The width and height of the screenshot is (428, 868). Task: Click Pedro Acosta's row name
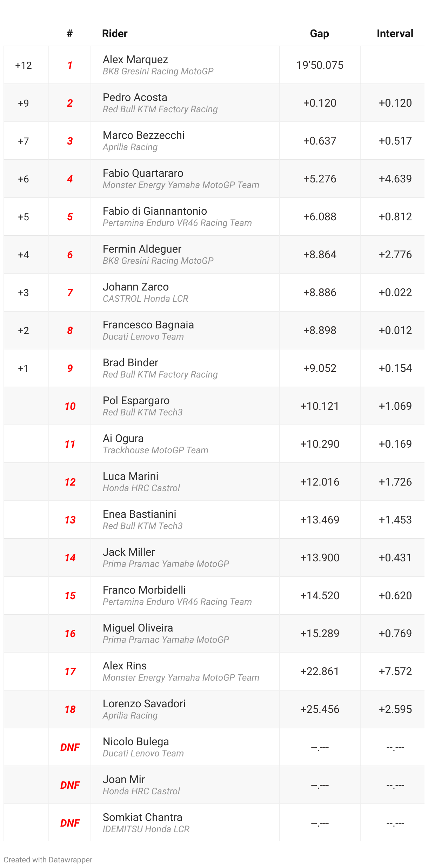tap(135, 97)
